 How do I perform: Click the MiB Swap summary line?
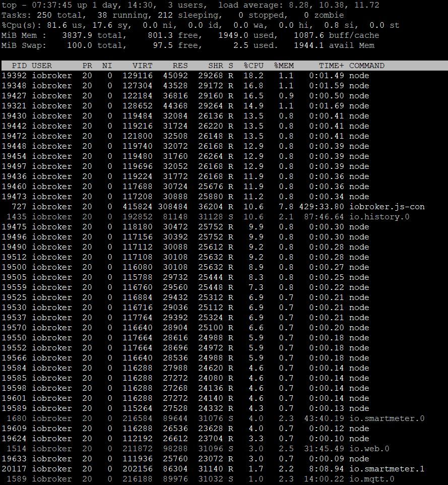pos(188,45)
